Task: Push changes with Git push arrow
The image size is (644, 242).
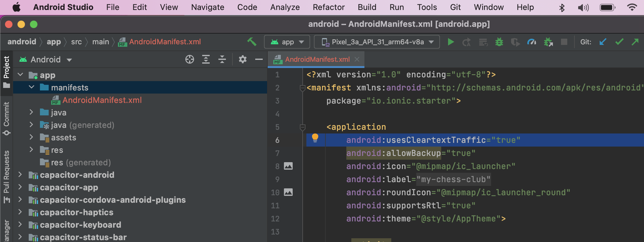Action: [x=635, y=42]
